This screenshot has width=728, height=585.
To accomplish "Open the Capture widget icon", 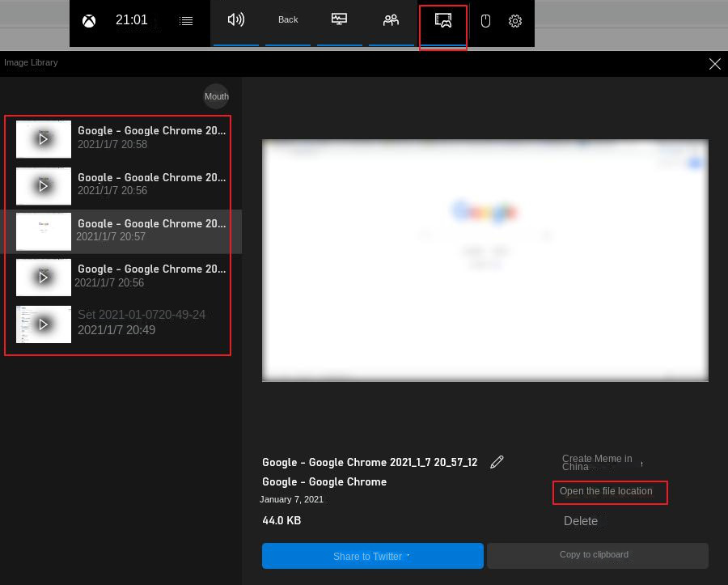I will point(339,19).
